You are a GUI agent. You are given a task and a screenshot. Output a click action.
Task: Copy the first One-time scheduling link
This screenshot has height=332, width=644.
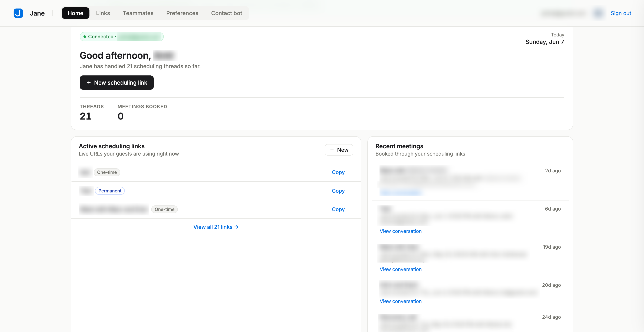point(338,172)
